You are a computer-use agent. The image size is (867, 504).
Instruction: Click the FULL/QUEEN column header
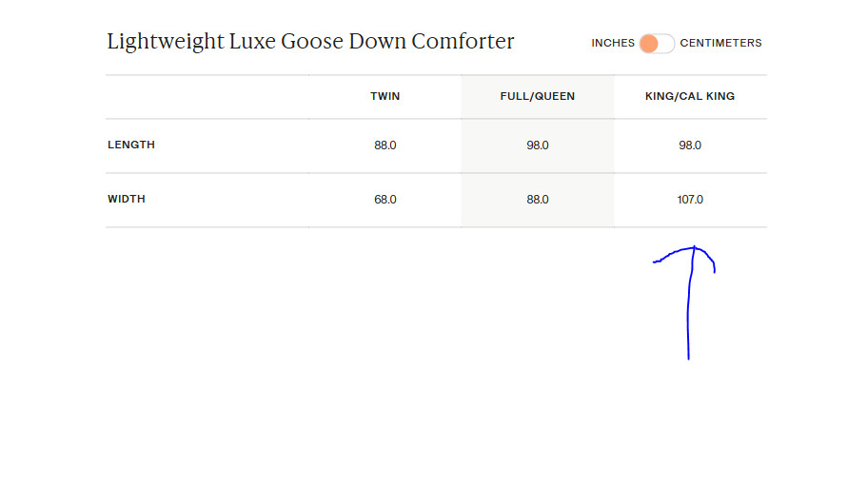click(538, 96)
